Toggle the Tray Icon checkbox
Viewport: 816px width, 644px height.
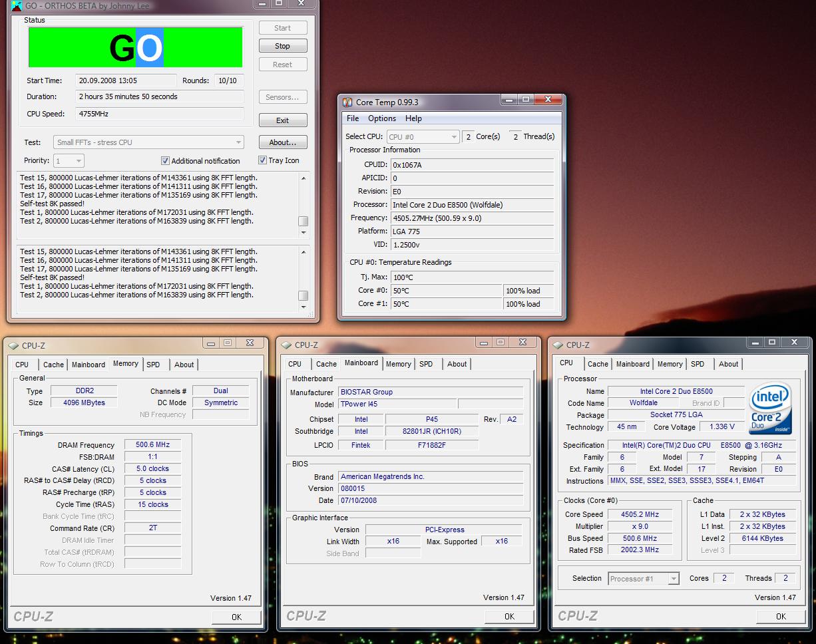262,160
